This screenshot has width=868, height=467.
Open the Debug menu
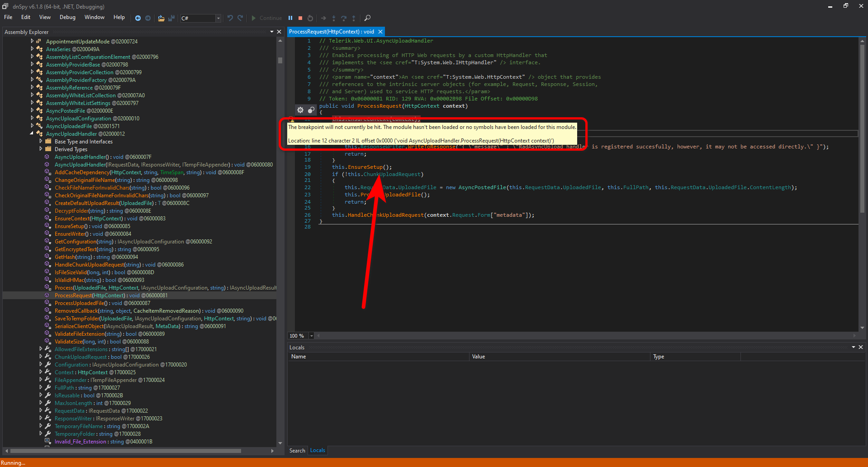tap(67, 17)
